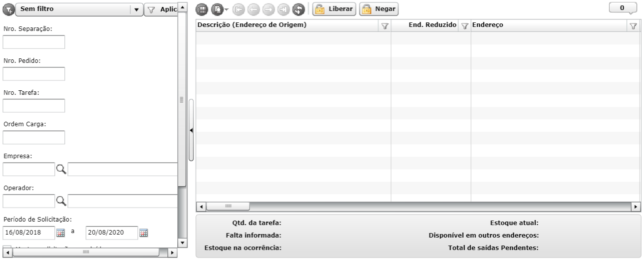Click Liberar to release the task
The width and height of the screenshot is (644, 261).
tap(334, 9)
